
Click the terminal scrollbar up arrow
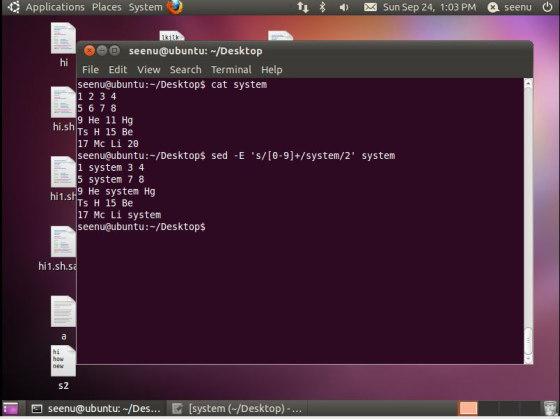tap(528, 83)
